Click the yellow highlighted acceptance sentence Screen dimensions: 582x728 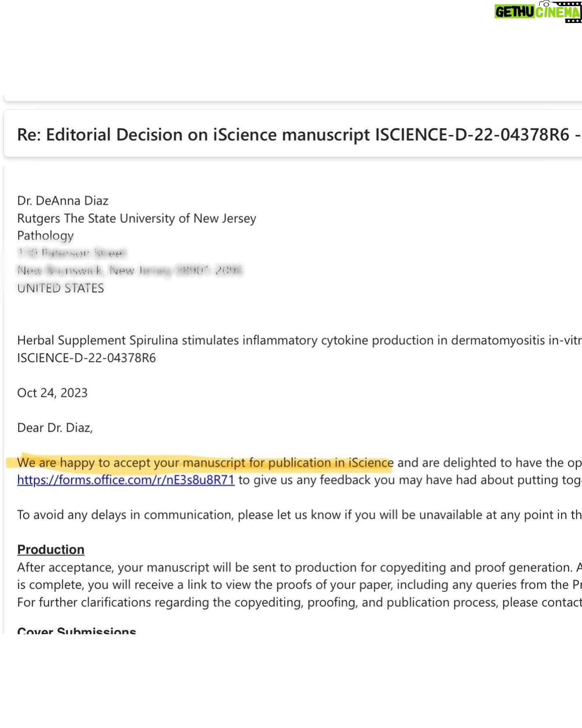click(x=205, y=463)
